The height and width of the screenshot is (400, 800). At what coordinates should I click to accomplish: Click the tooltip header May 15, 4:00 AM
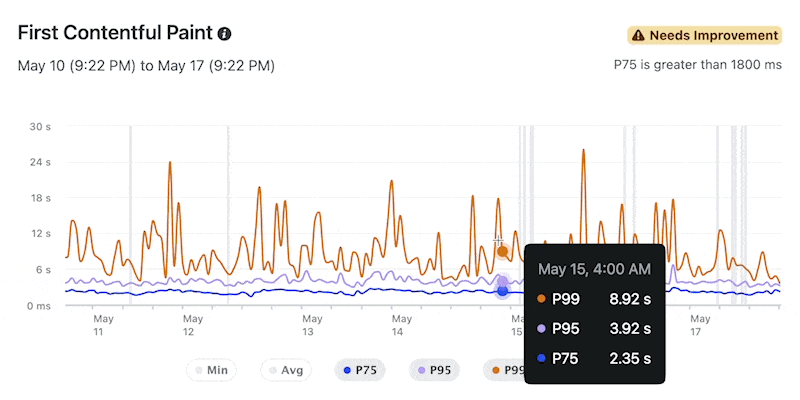595,269
